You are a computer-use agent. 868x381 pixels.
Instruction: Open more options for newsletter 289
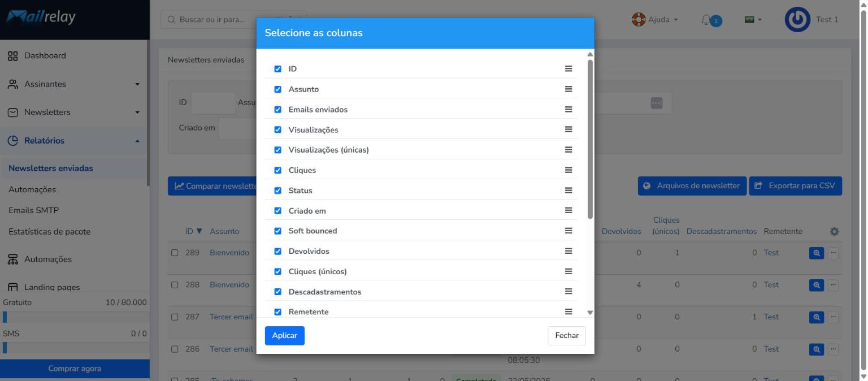click(x=833, y=253)
